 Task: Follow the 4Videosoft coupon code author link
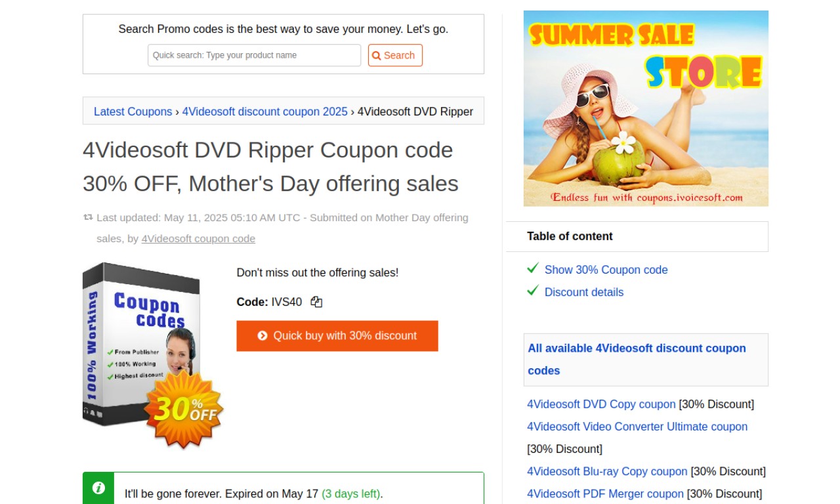pyautogui.click(x=198, y=239)
